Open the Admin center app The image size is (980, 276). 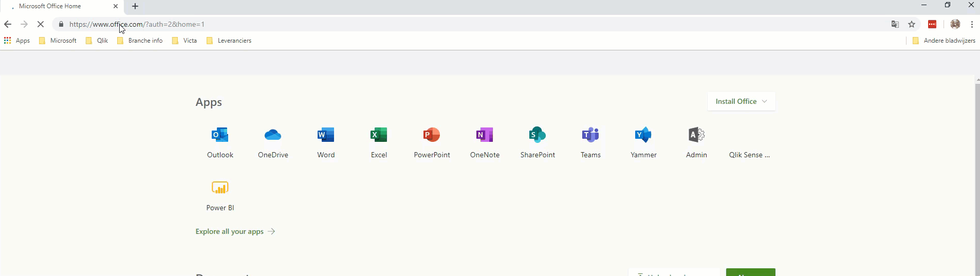tap(696, 142)
